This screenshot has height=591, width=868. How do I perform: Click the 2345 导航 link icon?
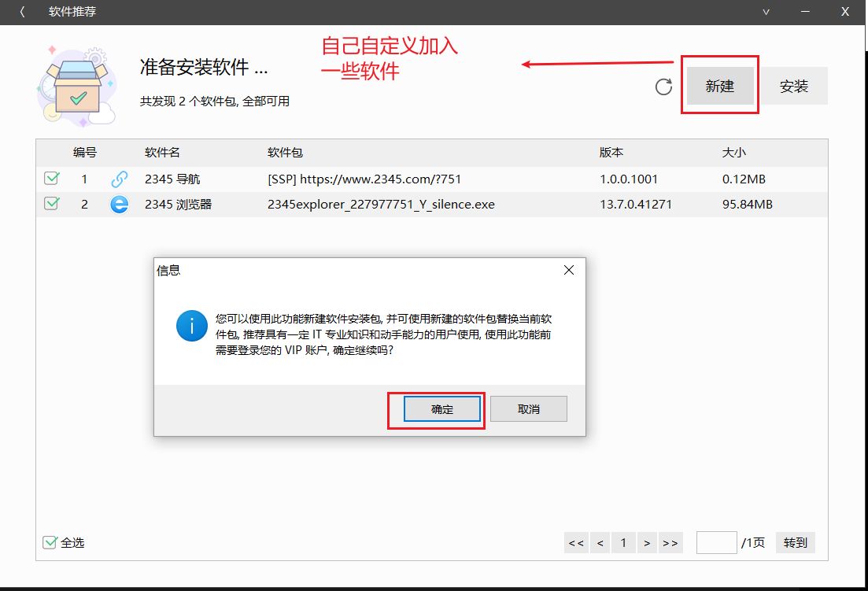[x=120, y=179]
